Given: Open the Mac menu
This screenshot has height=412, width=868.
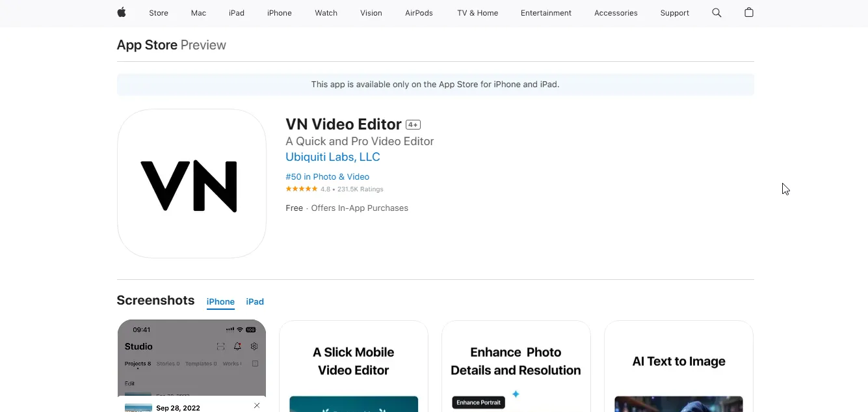Looking at the screenshot, I should click(198, 13).
